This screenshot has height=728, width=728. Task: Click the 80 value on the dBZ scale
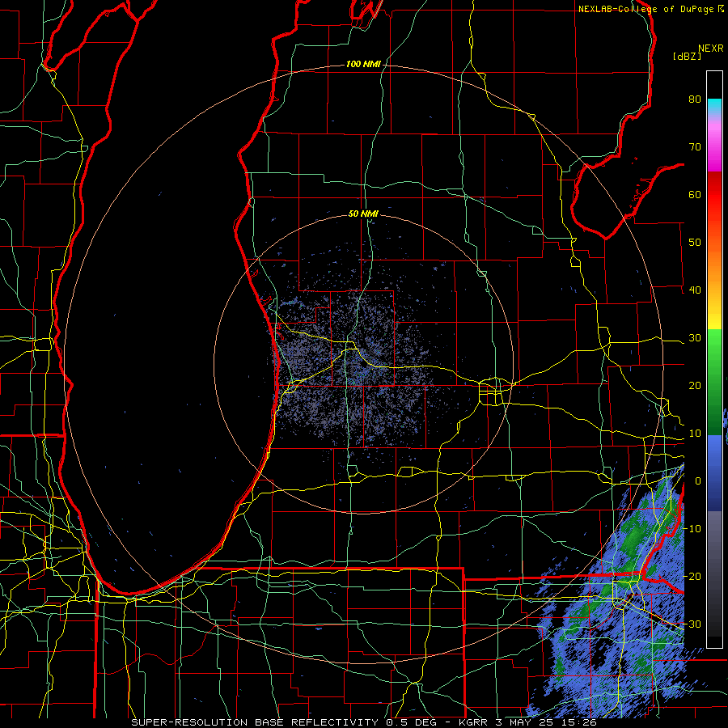pos(695,99)
